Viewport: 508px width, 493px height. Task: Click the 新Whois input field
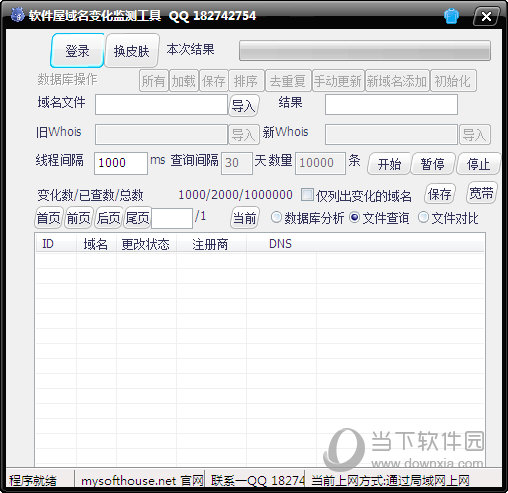[391, 134]
